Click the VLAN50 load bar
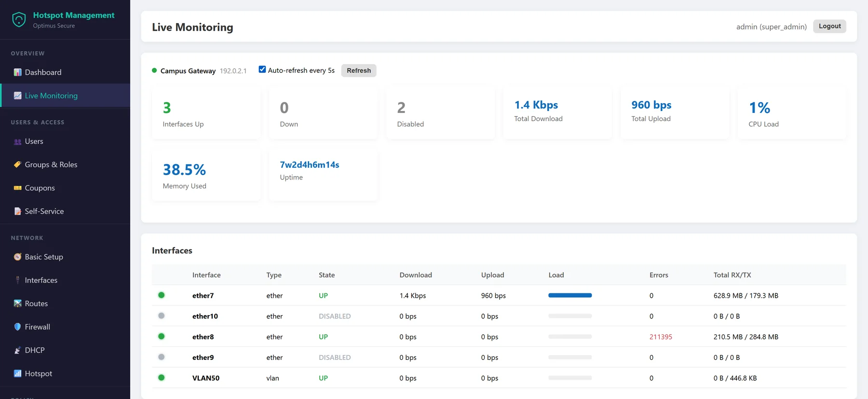 [570, 378]
